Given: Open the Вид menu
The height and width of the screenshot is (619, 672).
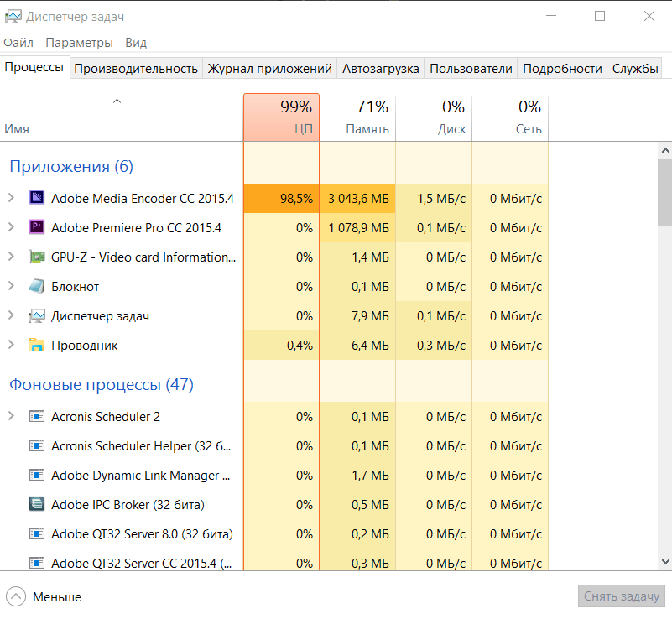Looking at the screenshot, I should point(136,43).
